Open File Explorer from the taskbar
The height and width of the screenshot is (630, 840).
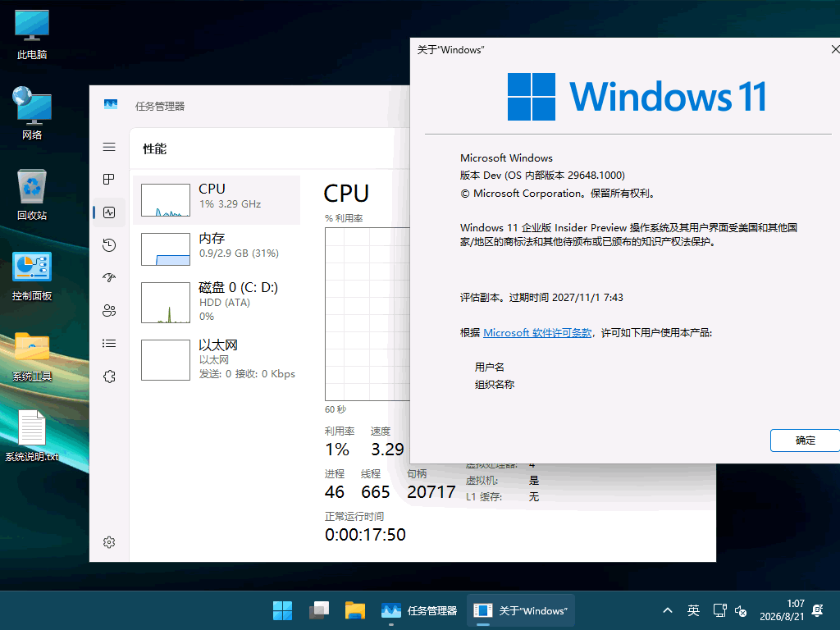tap(354, 610)
